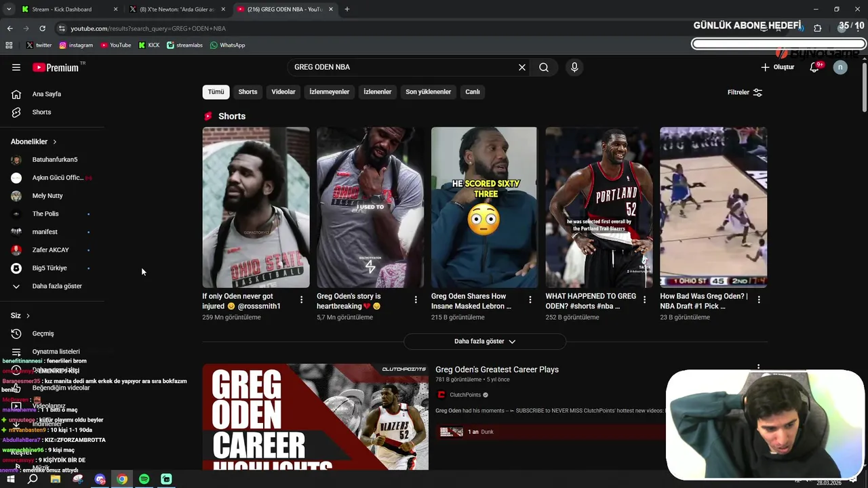Clear the GREG ODEN NBA search text
The height and width of the screenshot is (488, 868).
pos(522,67)
